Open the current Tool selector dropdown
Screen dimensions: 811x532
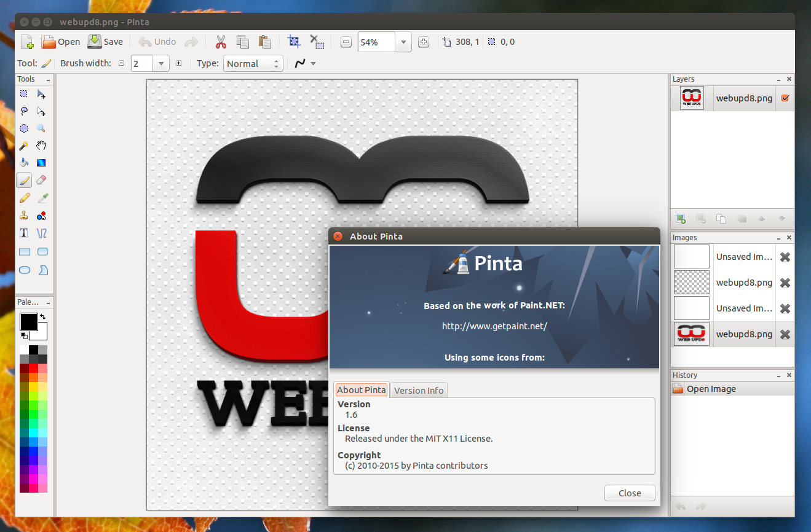[x=47, y=63]
